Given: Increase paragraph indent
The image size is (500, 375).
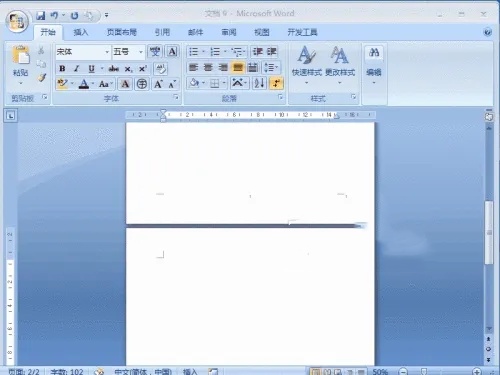Looking at the screenshot, I should (x=271, y=52).
